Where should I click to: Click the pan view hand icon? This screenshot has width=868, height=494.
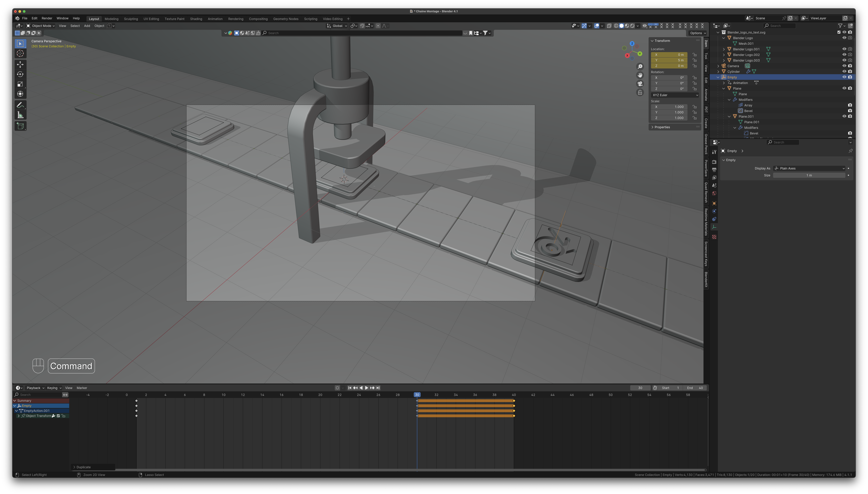point(640,75)
